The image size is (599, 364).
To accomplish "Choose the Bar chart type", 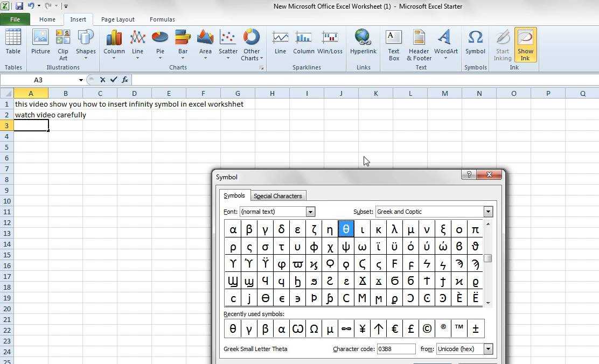I will click(x=183, y=44).
